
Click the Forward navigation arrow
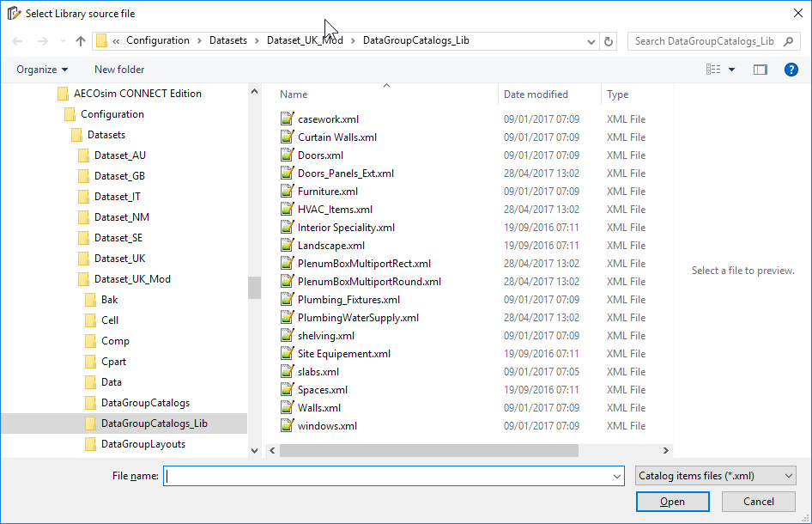point(42,41)
